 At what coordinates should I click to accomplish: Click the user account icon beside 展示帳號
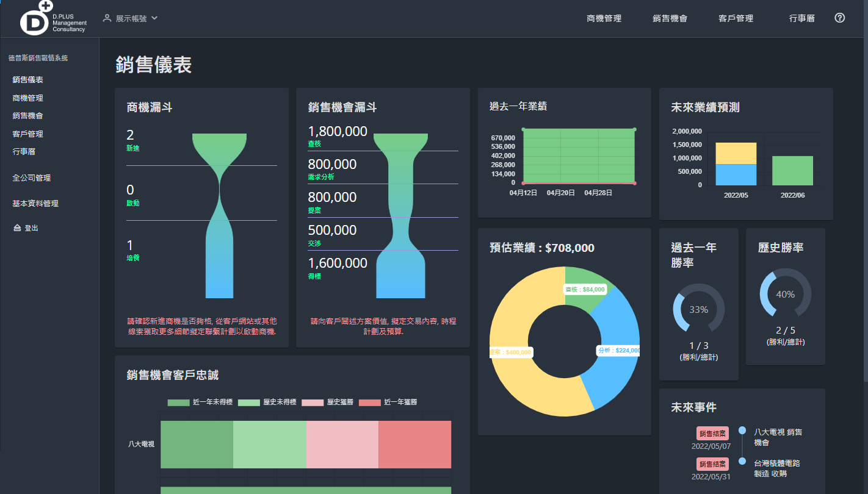tap(107, 18)
